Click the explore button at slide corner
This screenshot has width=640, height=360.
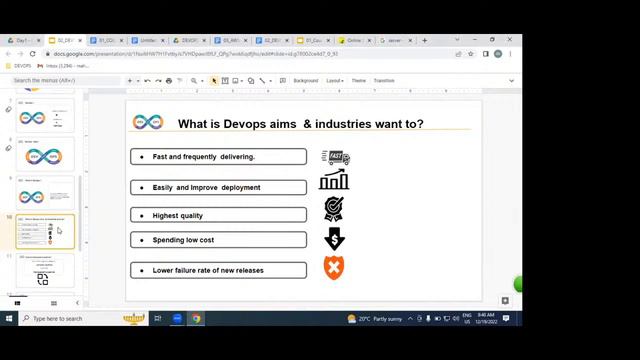point(505,301)
